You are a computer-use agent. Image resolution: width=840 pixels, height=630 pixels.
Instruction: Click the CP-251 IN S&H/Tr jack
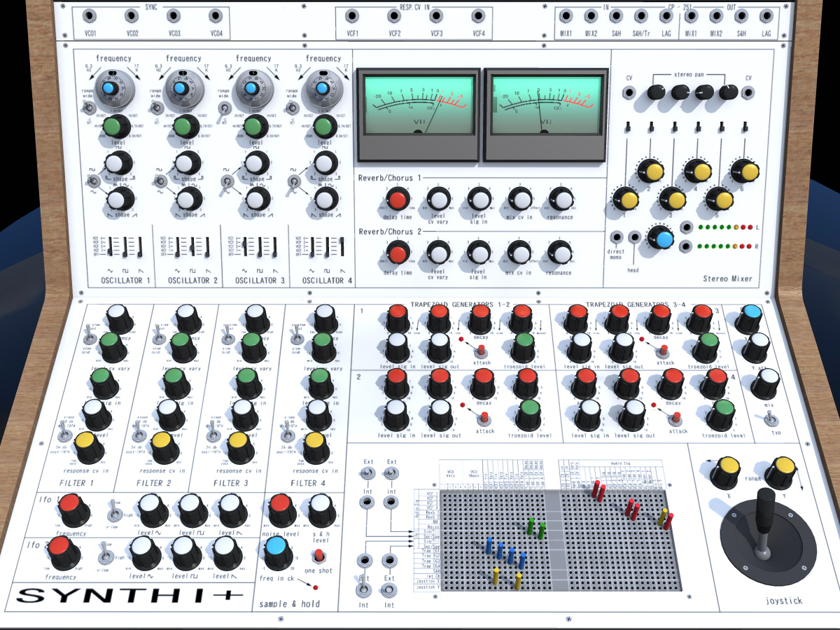point(640,15)
